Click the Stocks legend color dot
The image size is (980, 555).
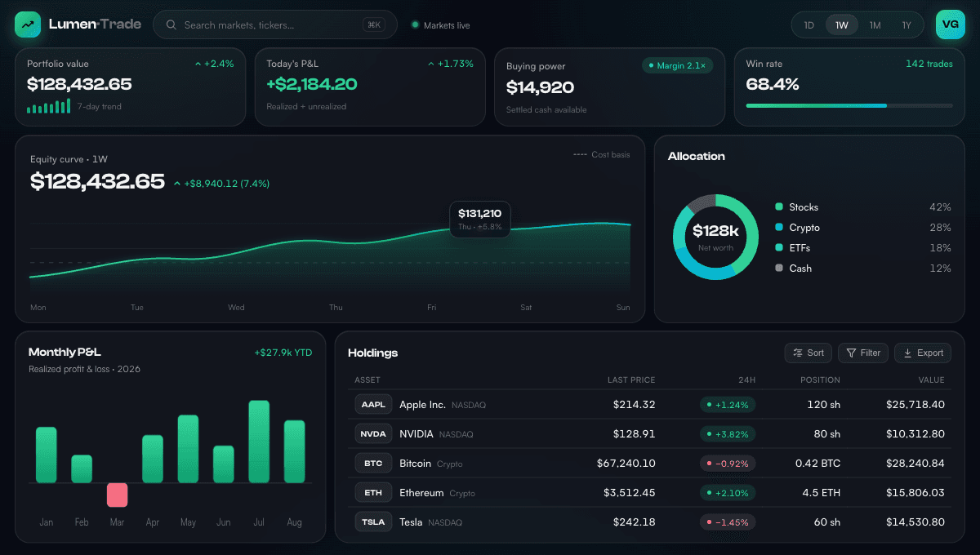click(x=779, y=207)
